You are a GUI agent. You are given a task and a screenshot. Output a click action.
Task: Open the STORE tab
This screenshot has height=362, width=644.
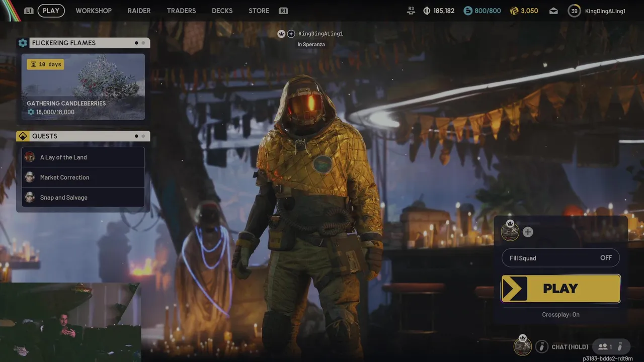point(259,11)
